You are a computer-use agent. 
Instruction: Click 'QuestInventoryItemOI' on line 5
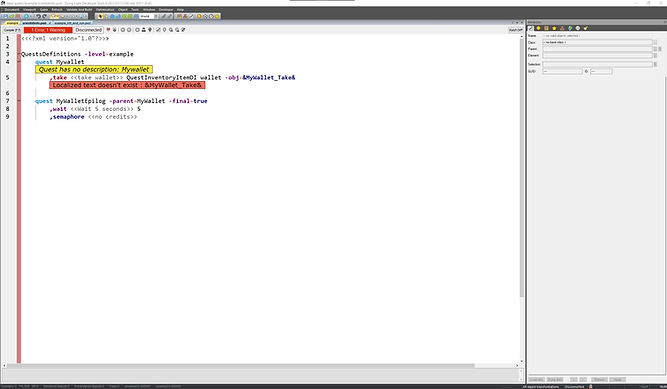[x=161, y=77]
